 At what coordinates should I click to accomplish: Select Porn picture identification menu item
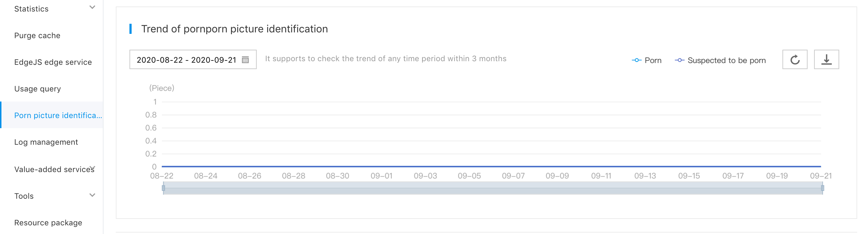tap(52, 115)
